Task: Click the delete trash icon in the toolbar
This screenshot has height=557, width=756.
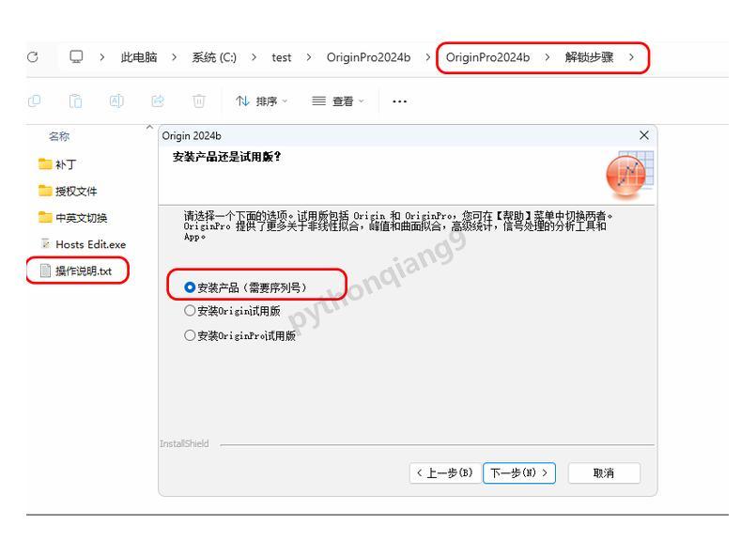Action: pyautogui.click(x=199, y=101)
